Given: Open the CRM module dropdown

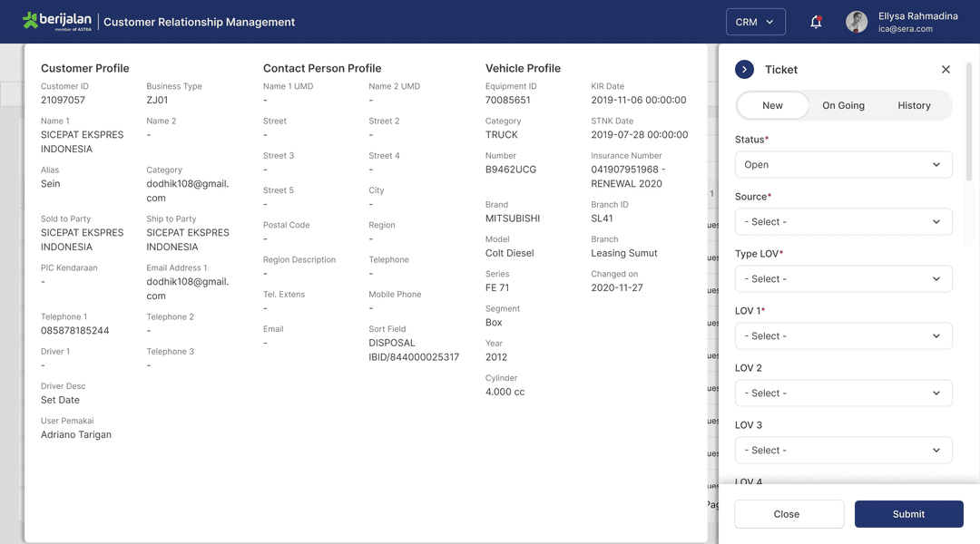Looking at the screenshot, I should tap(755, 22).
